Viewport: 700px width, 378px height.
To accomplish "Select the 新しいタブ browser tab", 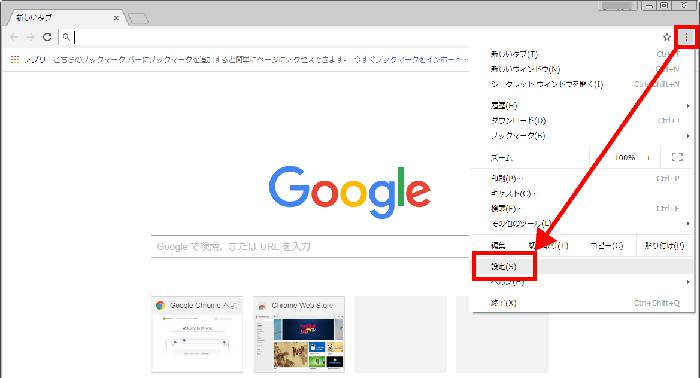I will point(67,18).
